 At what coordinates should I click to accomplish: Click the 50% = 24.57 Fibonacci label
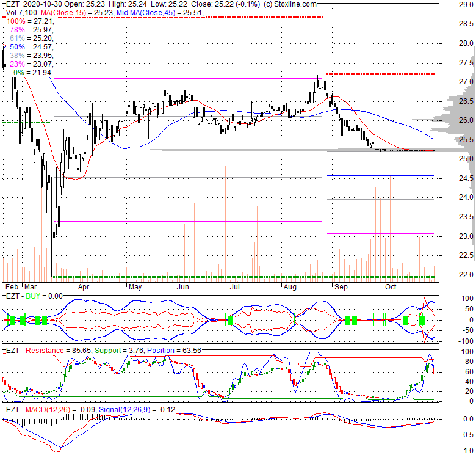pyautogui.click(x=32, y=47)
